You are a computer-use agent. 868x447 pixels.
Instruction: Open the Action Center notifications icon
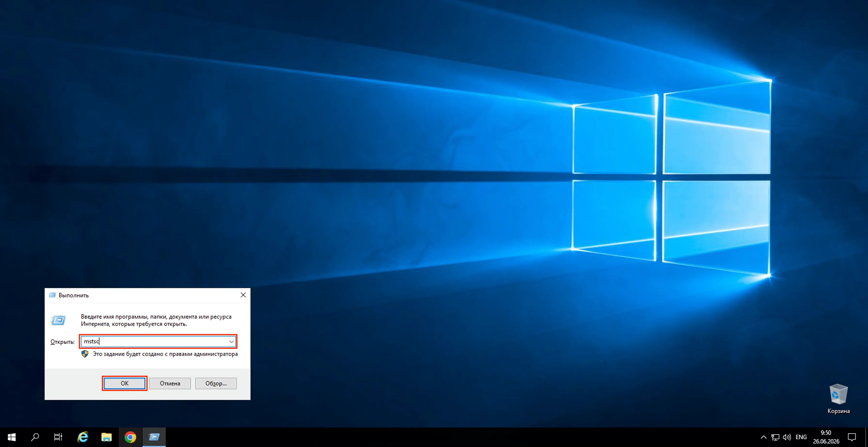pyautogui.click(x=852, y=437)
